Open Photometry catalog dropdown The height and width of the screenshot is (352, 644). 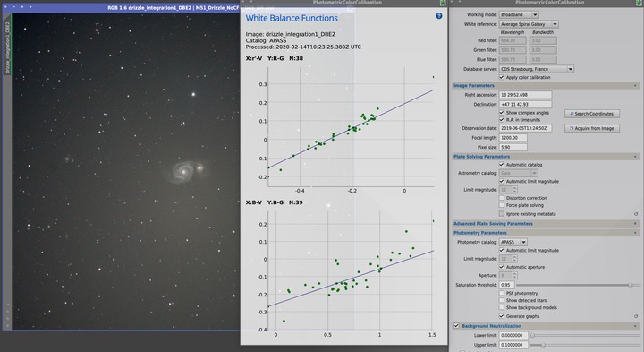513,242
